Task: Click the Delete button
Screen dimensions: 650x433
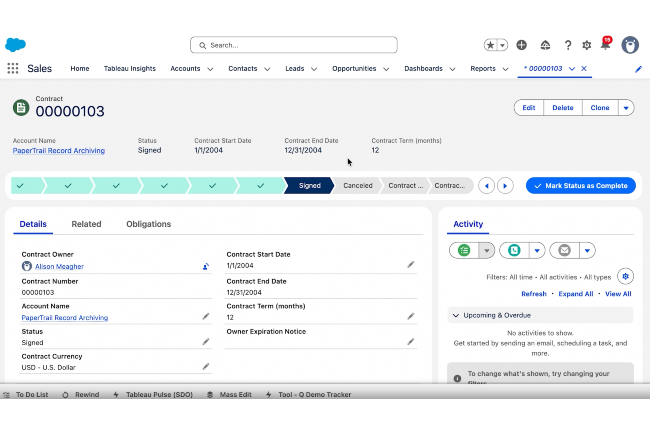Action: pyautogui.click(x=563, y=107)
